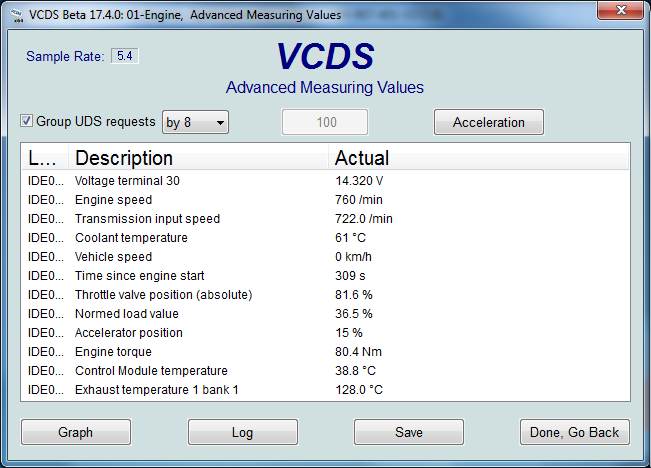Screen dimensions: 651x468
Task: Click the Acceleration button
Action: click(x=489, y=122)
